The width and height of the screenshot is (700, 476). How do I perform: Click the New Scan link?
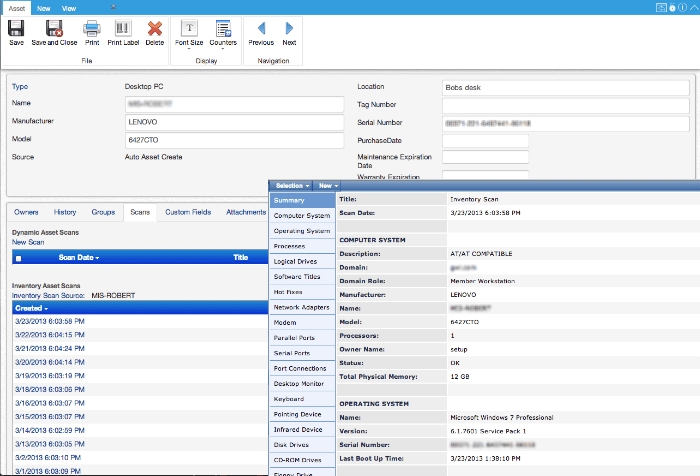[28, 242]
